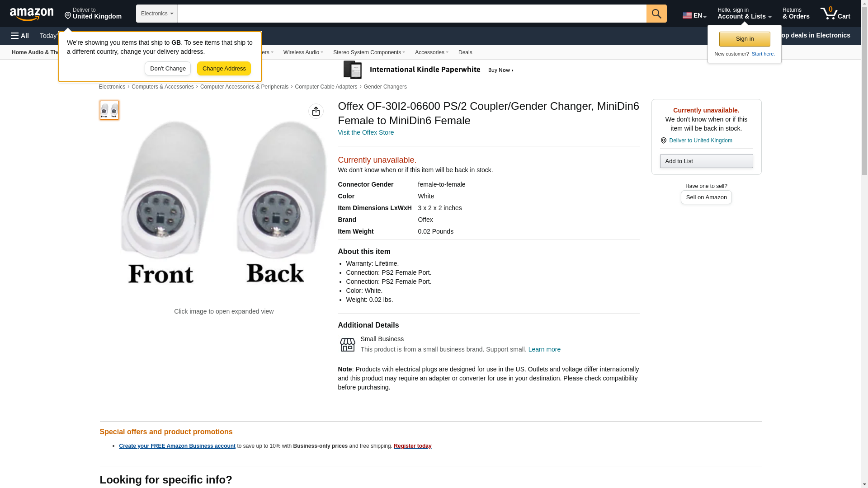This screenshot has height=488, width=868.
Task: Open the All hamburger menu
Action: pos(20,36)
